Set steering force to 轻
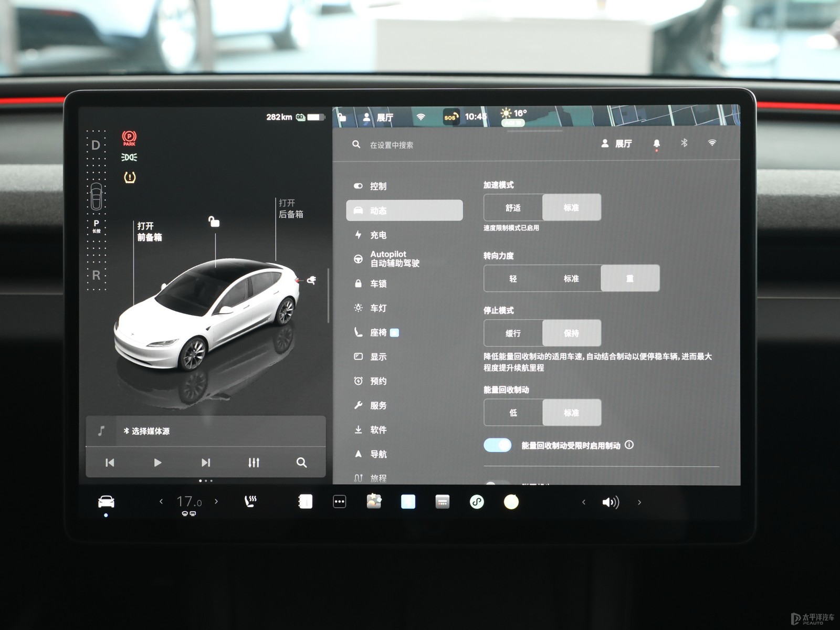Image resolution: width=840 pixels, height=630 pixels. [x=513, y=278]
